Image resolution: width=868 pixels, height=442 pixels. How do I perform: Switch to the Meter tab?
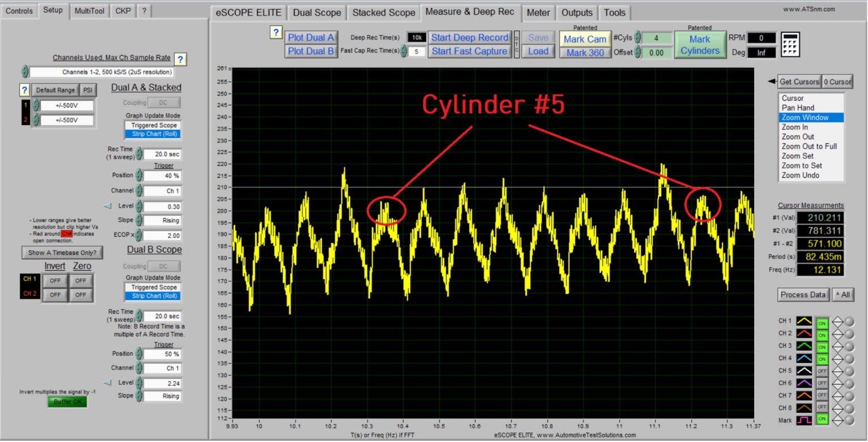click(538, 12)
